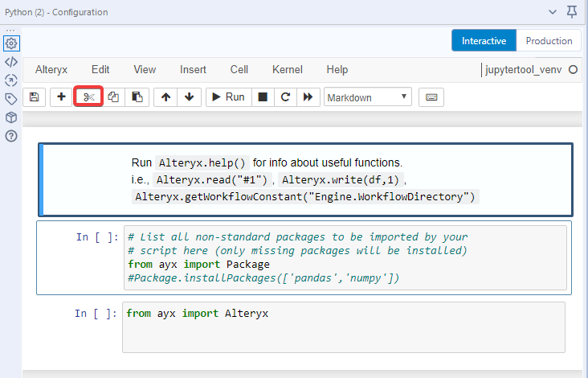Insert a new cell with plus icon

pyautogui.click(x=61, y=97)
